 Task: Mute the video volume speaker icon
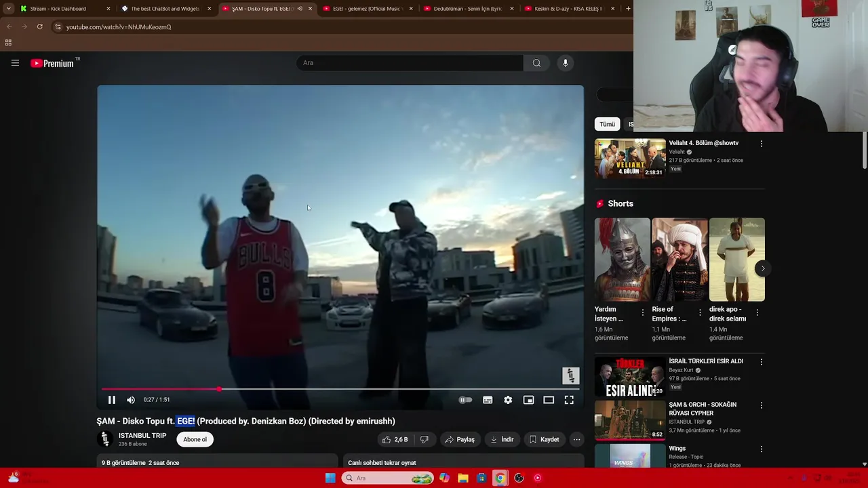coord(131,400)
